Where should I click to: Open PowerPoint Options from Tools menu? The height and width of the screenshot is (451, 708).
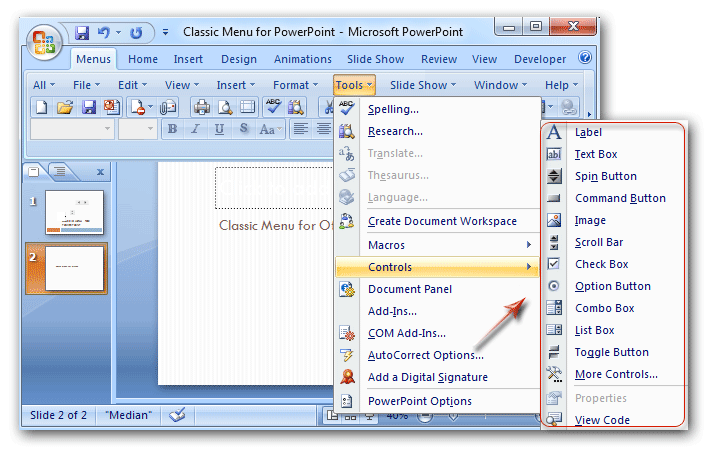[x=437, y=401]
